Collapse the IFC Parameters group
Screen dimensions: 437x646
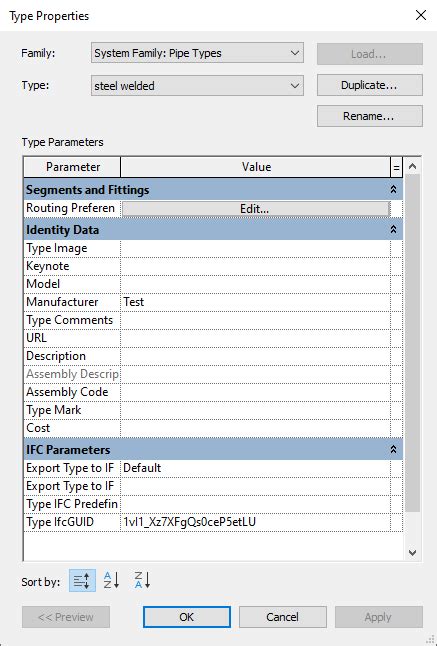point(393,449)
